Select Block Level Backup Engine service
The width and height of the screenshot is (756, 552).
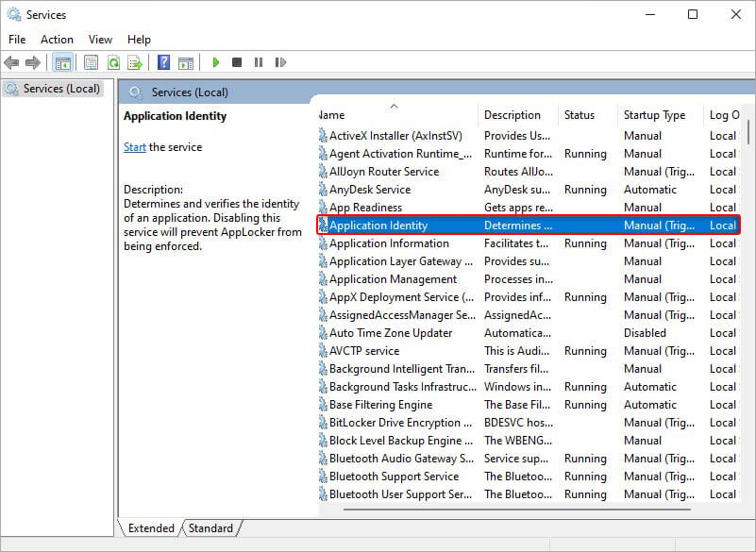coord(529,441)
